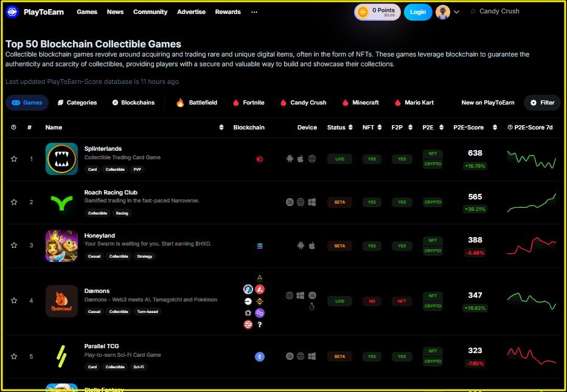
Task: Open the Roach Racing Club game link
Action: click(111, 192)
